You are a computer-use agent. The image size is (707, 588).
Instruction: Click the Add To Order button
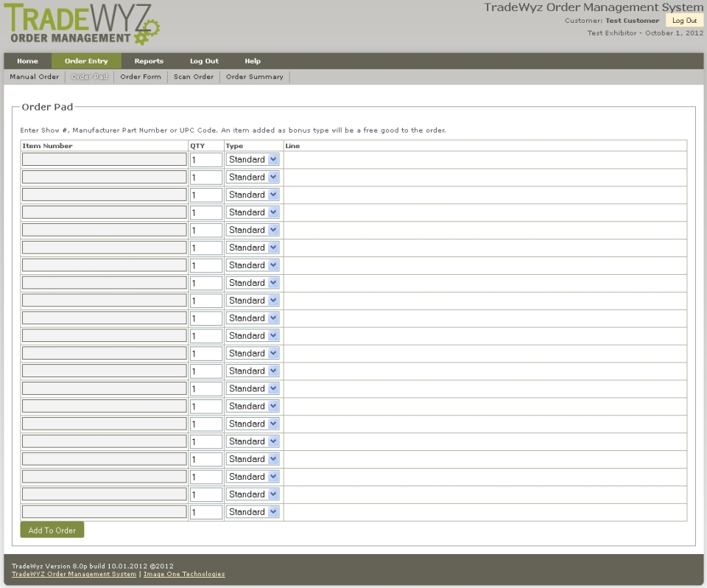[x=52, y=531]
